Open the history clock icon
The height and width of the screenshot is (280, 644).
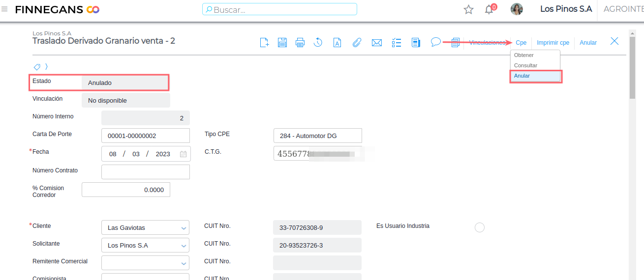pyautogui.click(x=318, y=42)
